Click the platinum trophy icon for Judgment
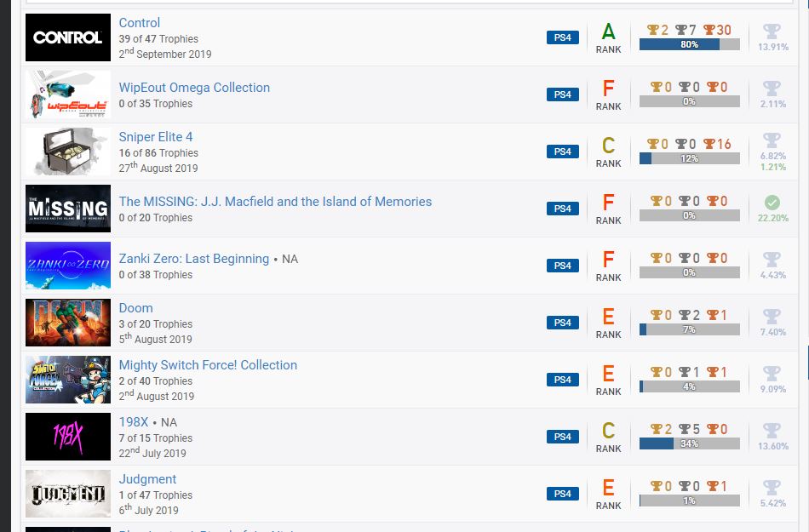The height and width of the screenshot is (532, 809). click(x=772, y=488)
